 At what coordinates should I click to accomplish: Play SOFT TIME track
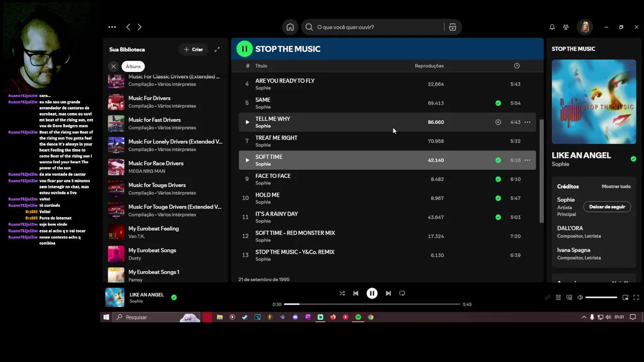[247, 160]
